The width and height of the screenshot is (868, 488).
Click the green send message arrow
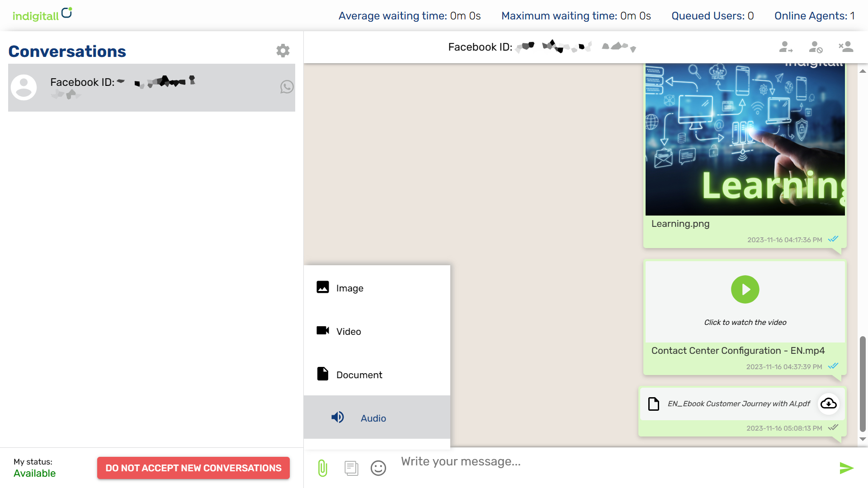coord(846,468)
